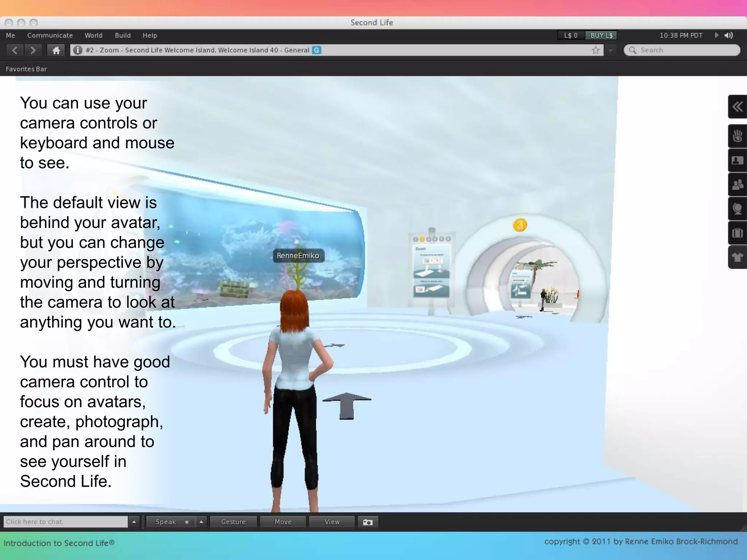
Task: Open the volume speaker control
Action: (729, 35)
